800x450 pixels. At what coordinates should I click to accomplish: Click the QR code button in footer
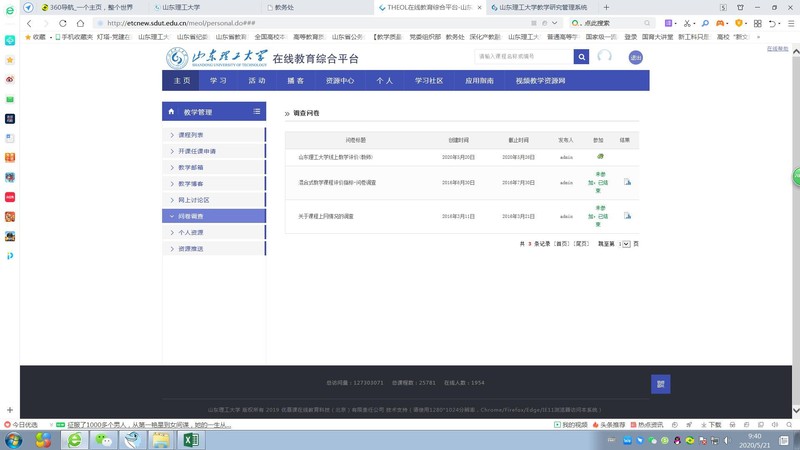[660, 384]
